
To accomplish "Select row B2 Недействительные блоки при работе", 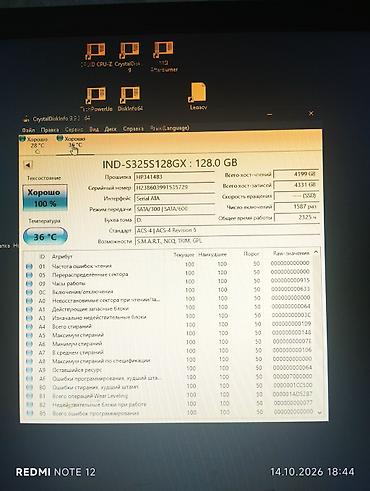I will (x=169, y=404).
